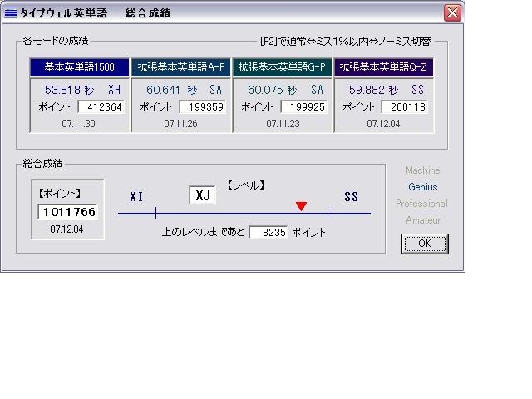Select the 拡張基本英単語A-F mode header
The image size is (532, 399).
[181, 67]
